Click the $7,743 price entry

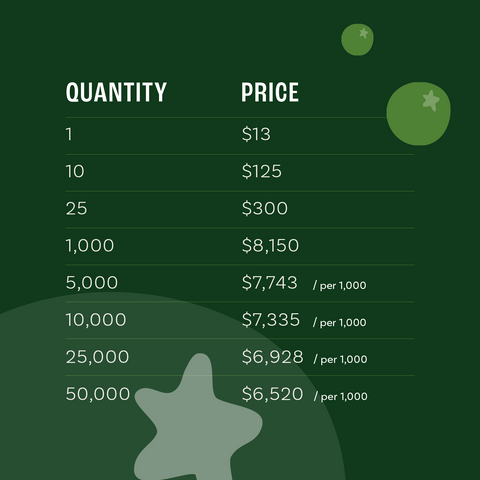[x=269, y=283]
